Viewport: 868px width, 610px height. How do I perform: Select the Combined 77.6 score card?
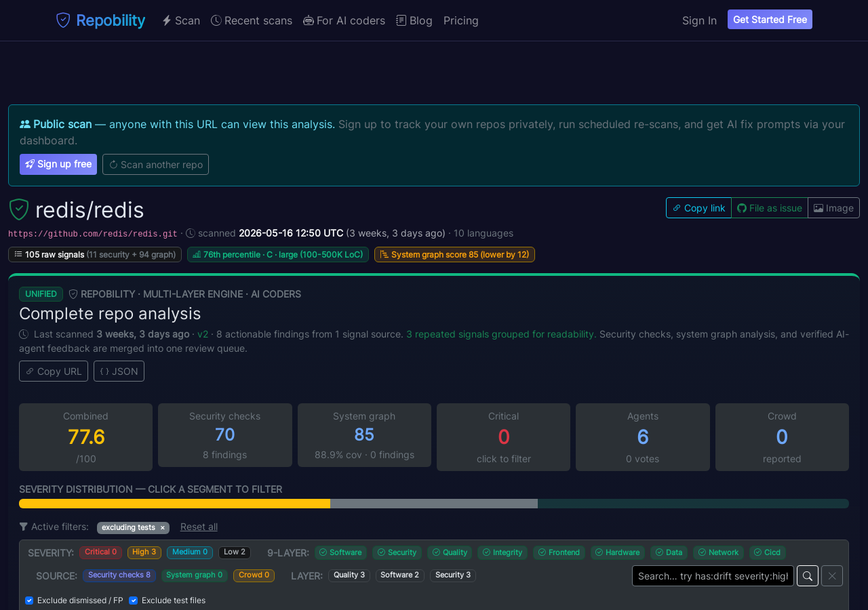pos(85,437)
